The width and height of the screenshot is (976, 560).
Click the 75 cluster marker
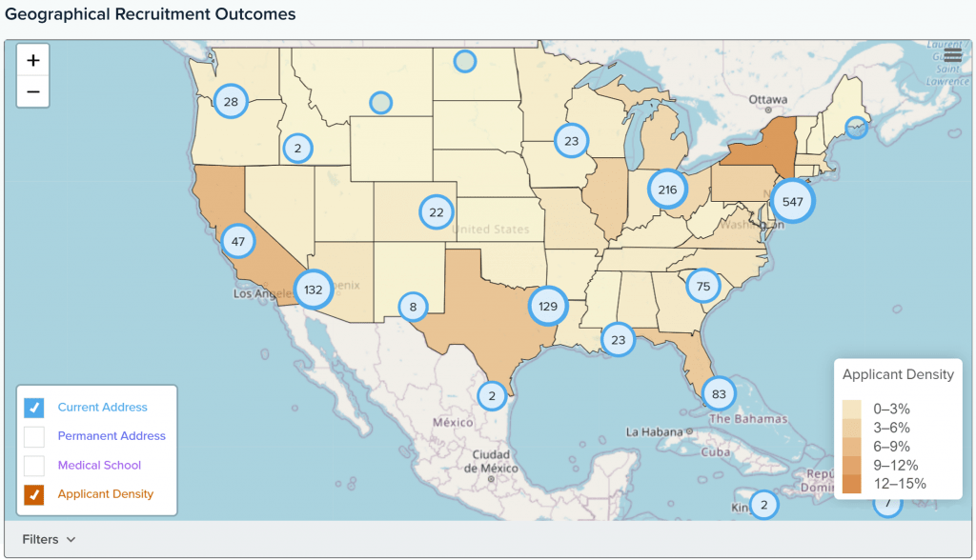tap(703, 286)
